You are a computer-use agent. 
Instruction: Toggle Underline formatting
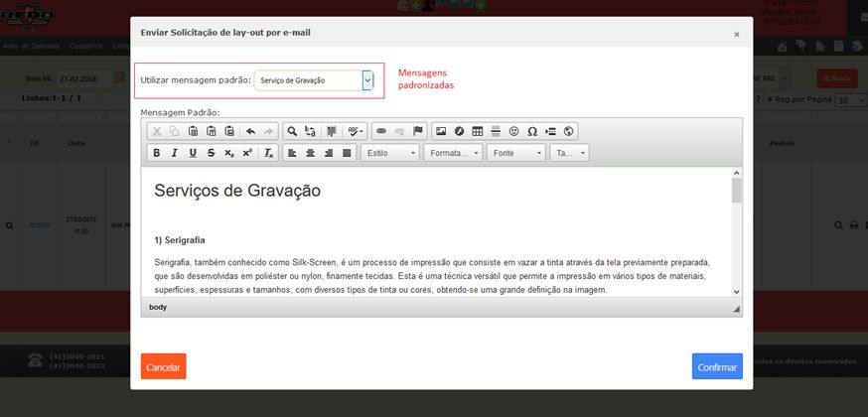pos(193,153)
